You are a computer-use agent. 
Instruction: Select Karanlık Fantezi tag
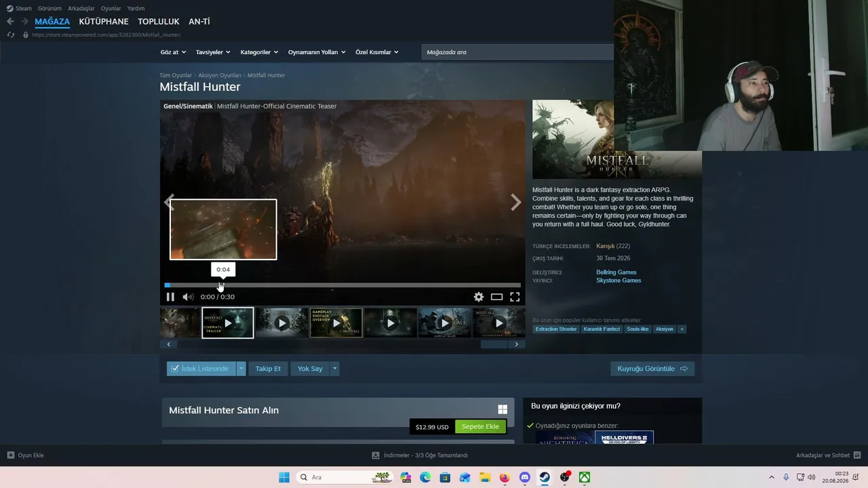(x=601, y=329)
